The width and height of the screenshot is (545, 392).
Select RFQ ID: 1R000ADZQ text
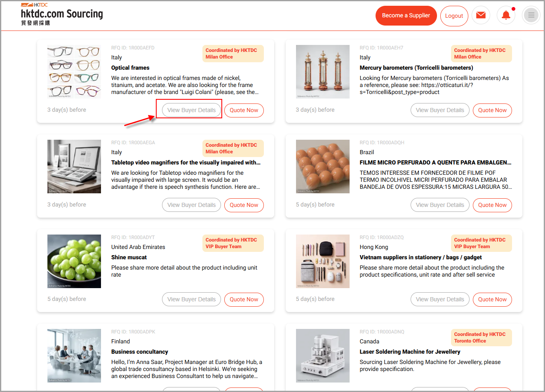click(382, 237)
